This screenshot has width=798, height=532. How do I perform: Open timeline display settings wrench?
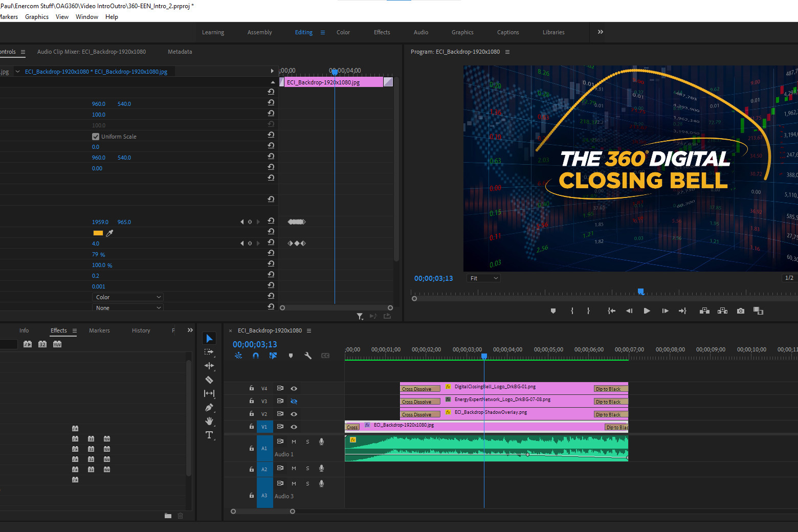[308, 356]
